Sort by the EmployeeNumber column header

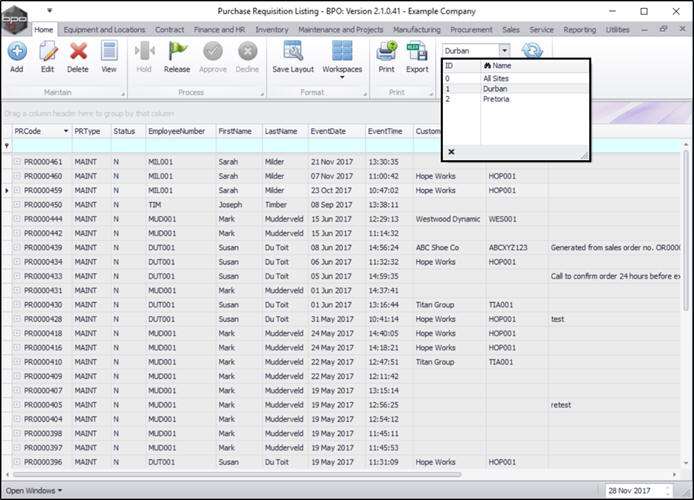(181, 131)
